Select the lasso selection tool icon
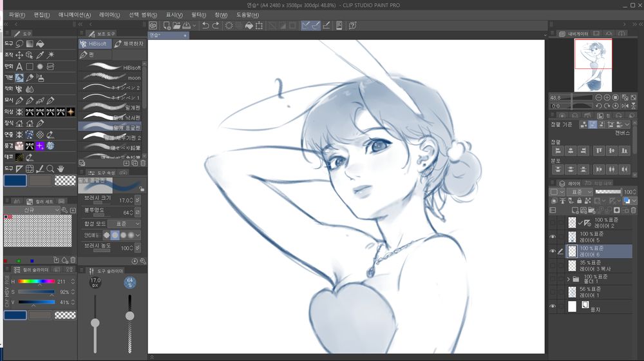Screen dimensions: 644x361 coord(19,44)
